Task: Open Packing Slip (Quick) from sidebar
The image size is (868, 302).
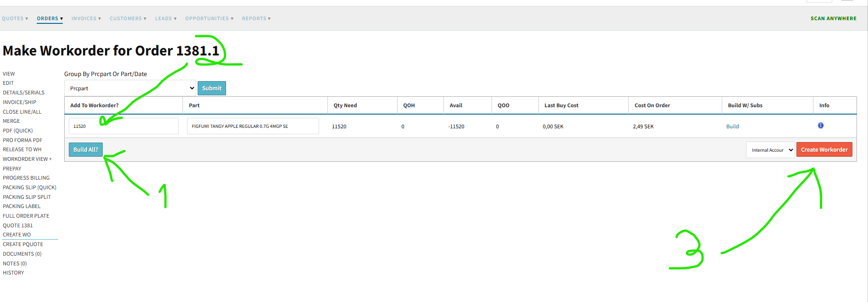Action: (29, 187)
